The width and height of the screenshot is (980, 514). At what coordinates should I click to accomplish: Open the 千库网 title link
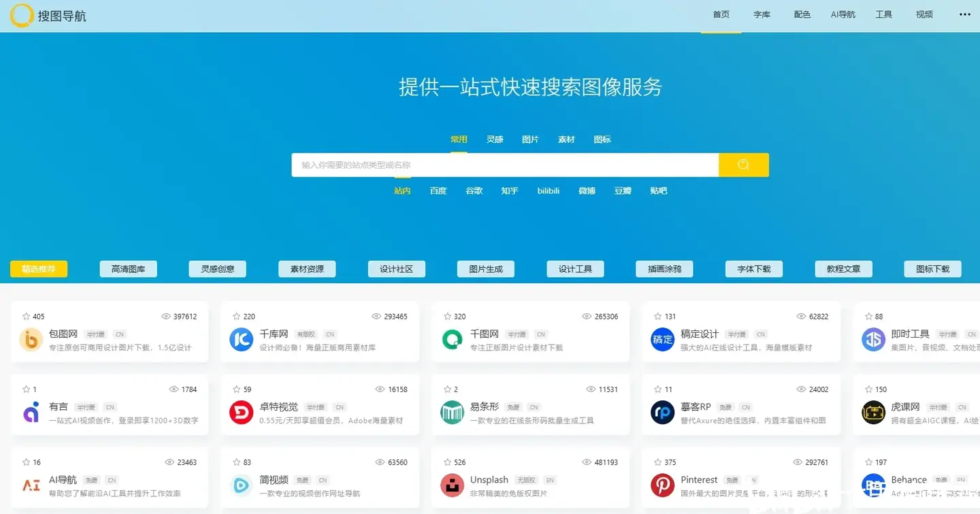click(x=274, y=334)
